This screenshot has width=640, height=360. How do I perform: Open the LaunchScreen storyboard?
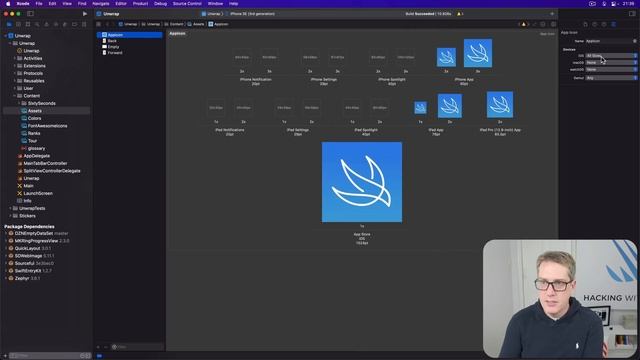38,193
